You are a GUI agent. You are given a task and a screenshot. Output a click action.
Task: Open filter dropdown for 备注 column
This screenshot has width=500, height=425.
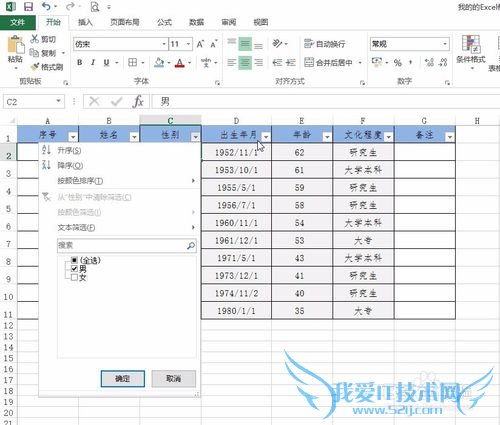(x=450, y=137)
